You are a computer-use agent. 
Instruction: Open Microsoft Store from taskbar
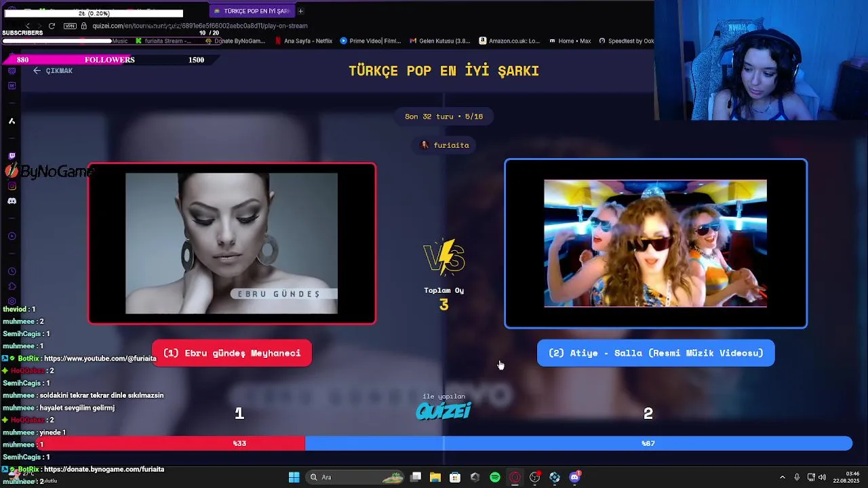point(455,477)
